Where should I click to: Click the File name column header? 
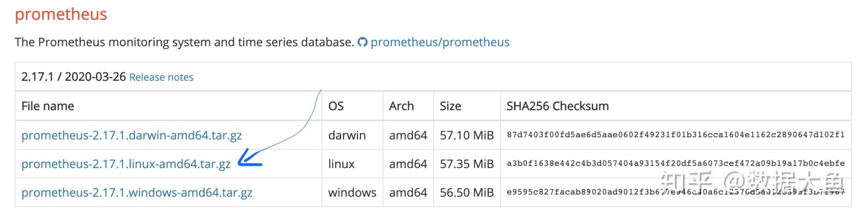pos(48,106)
